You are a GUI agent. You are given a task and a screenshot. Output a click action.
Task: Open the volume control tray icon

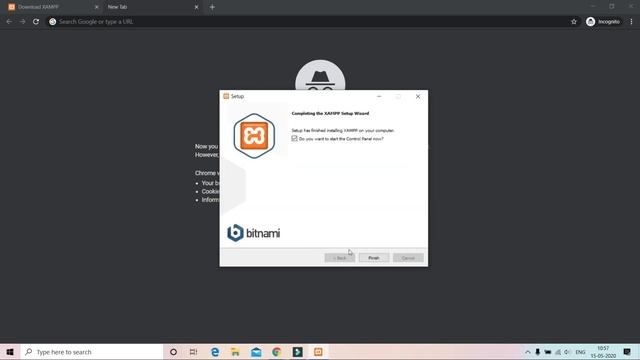(x=567, y=352)
